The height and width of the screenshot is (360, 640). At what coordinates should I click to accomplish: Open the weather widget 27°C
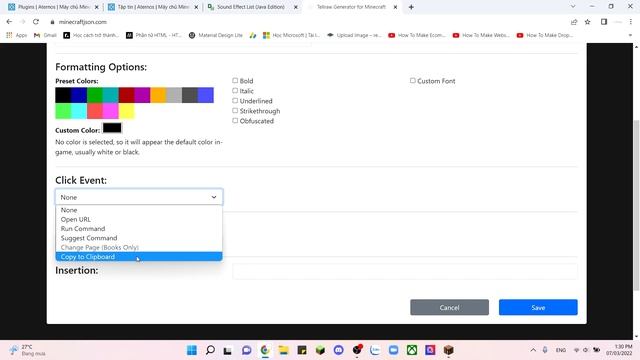[27, 350]
